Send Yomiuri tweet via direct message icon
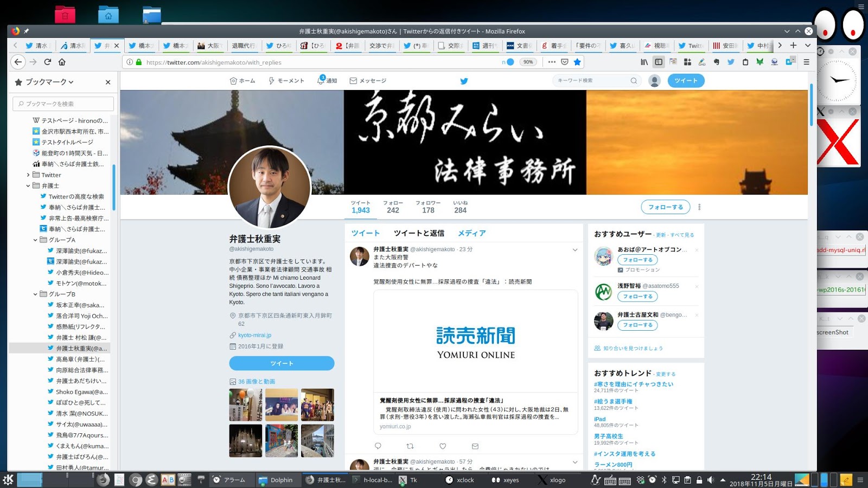 [475, 446]
